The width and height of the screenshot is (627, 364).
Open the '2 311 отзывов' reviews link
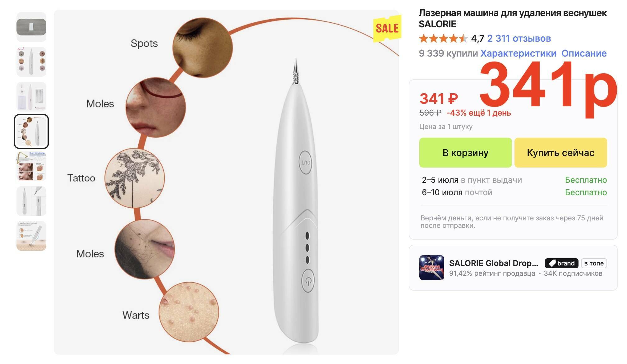tap(519, 39)
